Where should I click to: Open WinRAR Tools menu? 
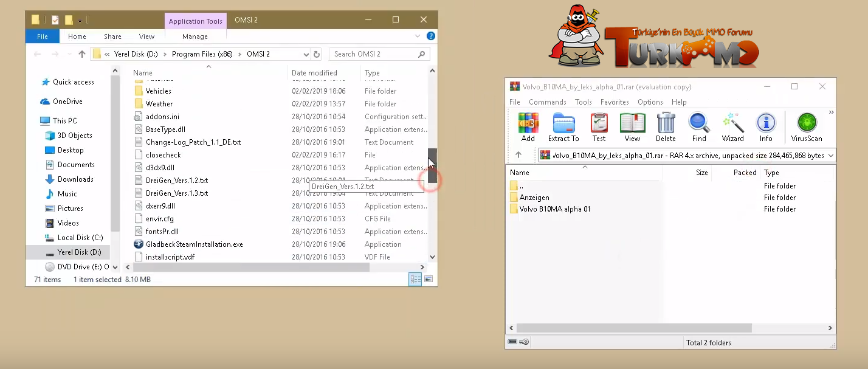point(583,102)
